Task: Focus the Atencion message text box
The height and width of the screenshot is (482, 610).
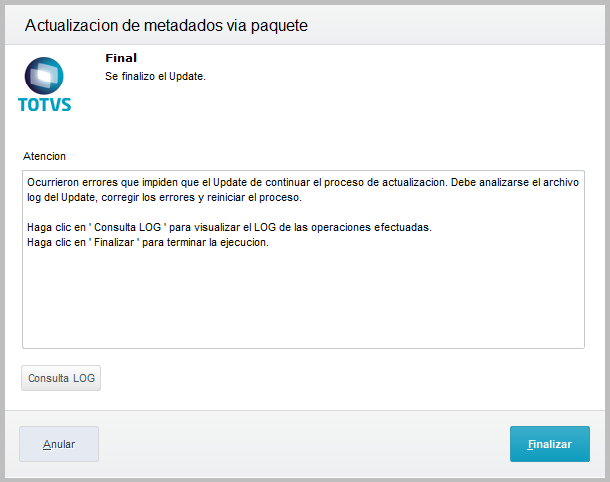Action: point(303,259)
